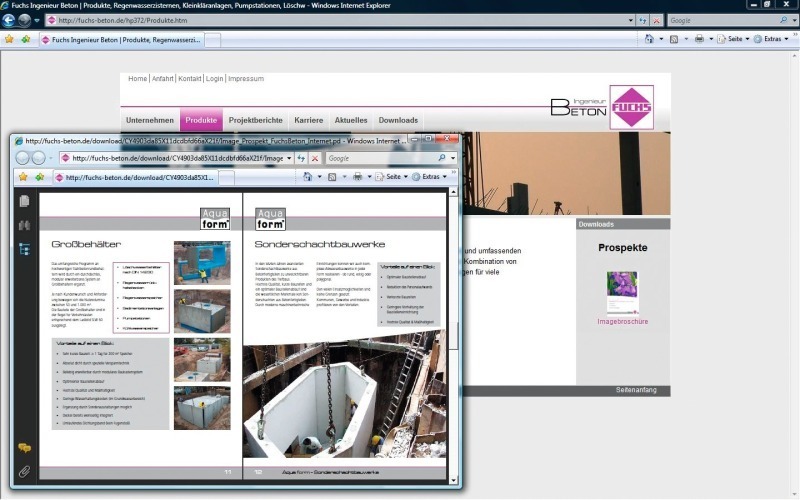The width and height of the screenshot is (800, 500).
Task: Click the Google search field in main window
Action: (720, 20)
